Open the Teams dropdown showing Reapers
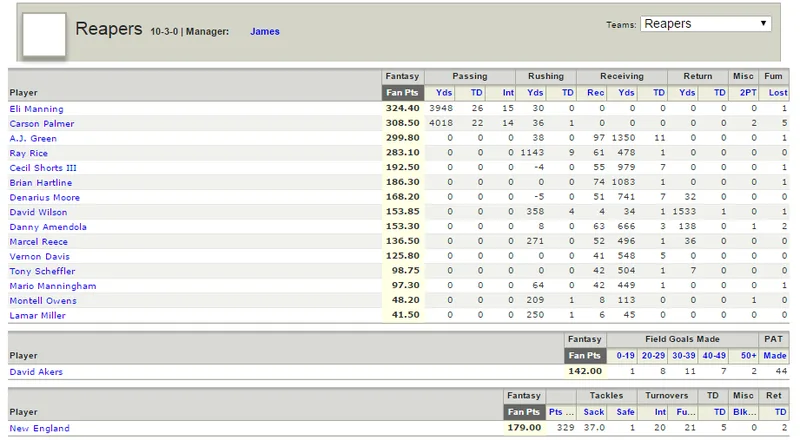The image size is (800, 440). coord(706,24)
